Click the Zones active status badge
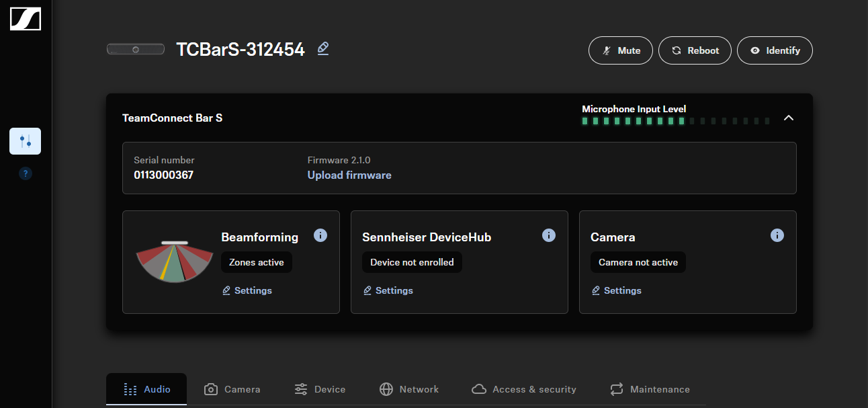 coord(257,262)
